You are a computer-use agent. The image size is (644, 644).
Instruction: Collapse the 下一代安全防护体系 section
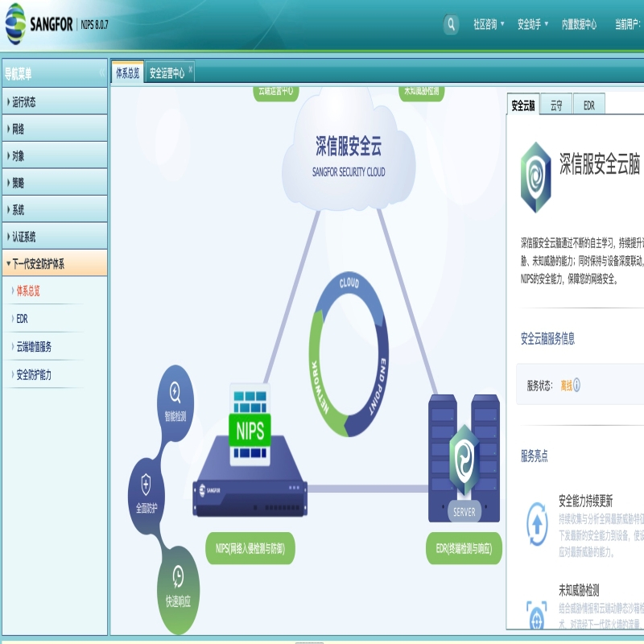55,263
